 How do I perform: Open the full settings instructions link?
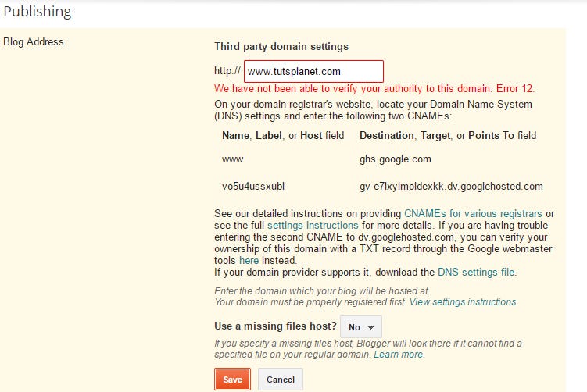pyautogui.click(x=313, y=225)
